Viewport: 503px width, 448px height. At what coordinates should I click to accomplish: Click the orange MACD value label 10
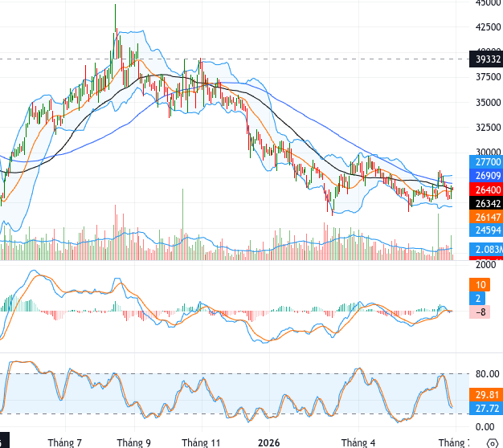click(x=480, y=284)
